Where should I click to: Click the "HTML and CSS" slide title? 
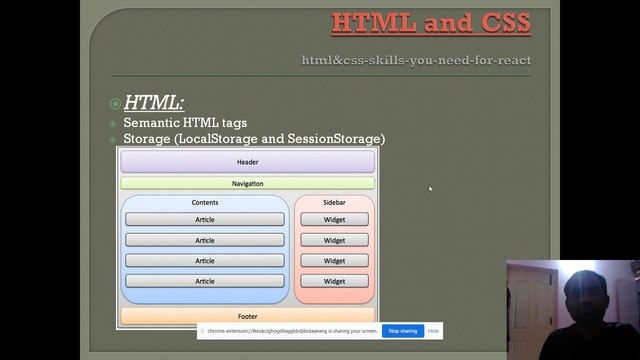431,23
